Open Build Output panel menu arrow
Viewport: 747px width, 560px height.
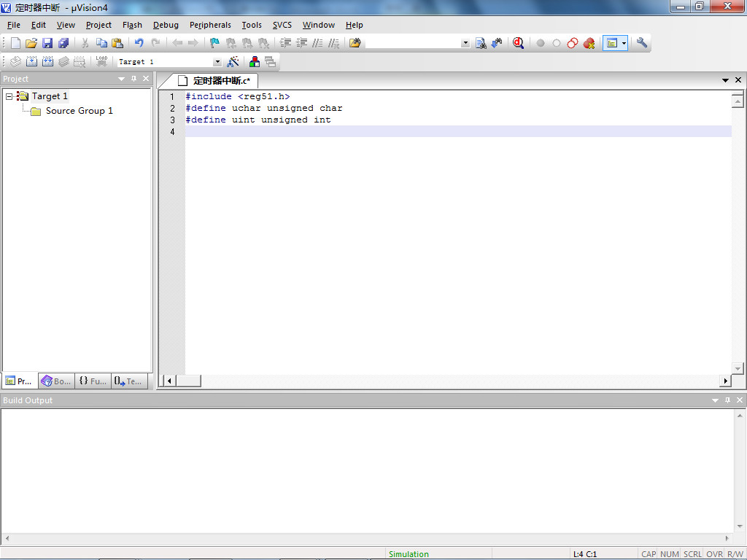(x=715, y=400)
